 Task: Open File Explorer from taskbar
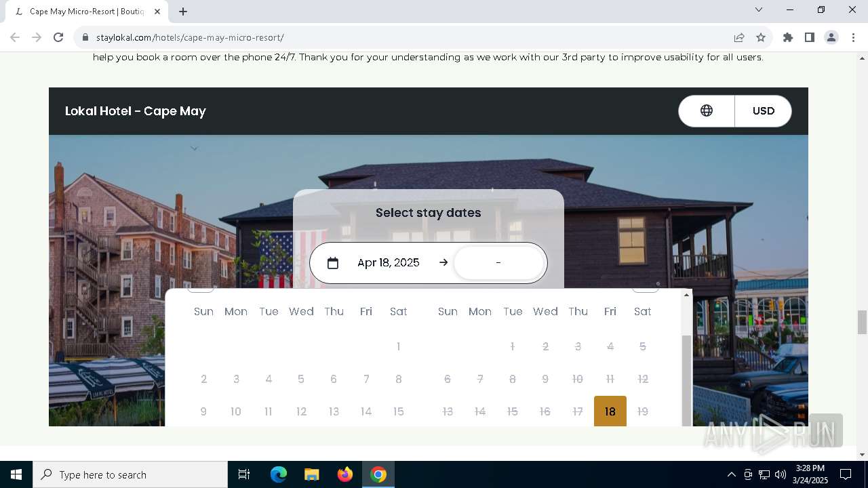point(311,474)
